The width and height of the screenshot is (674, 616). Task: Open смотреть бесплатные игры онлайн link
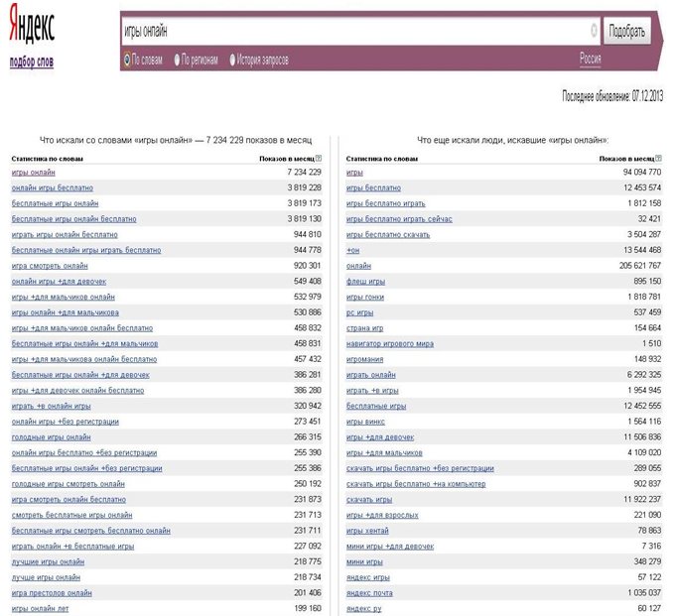(71, 515)
